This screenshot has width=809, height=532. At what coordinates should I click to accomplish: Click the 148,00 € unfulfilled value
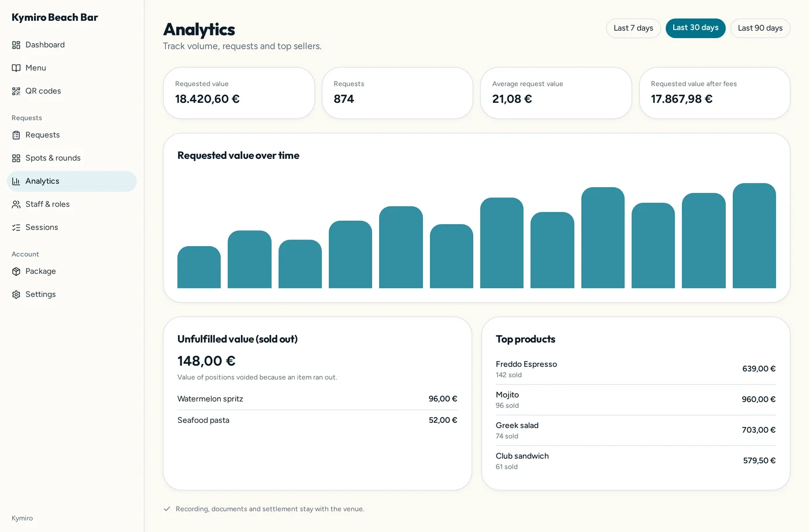tap(206, 361)
